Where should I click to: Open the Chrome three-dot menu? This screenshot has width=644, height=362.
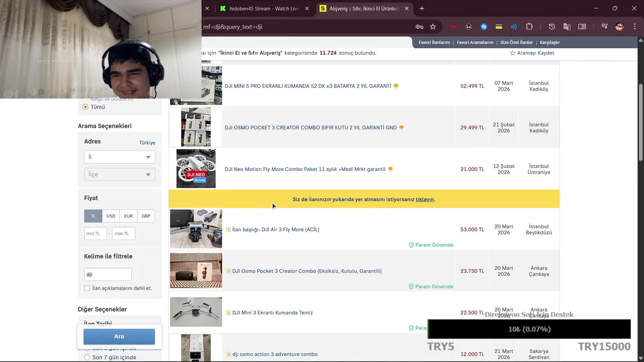633,27
